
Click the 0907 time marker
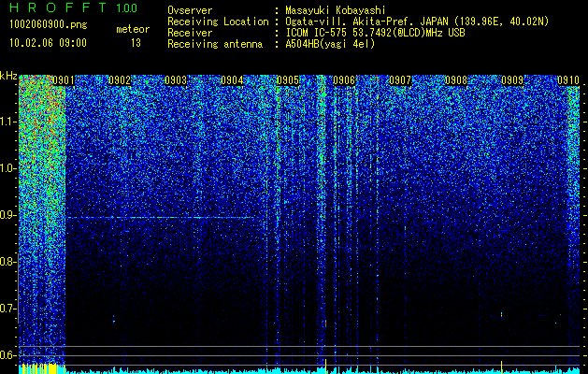point(400,80)
